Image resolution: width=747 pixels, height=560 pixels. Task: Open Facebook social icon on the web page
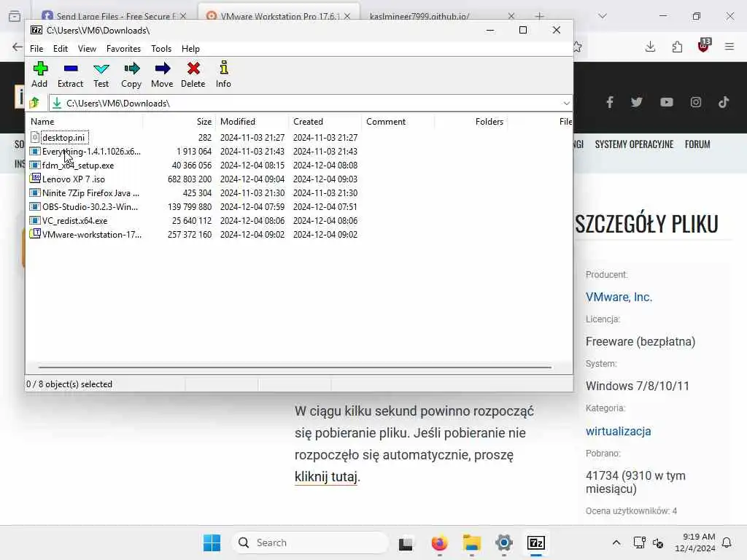pos(609,102)
